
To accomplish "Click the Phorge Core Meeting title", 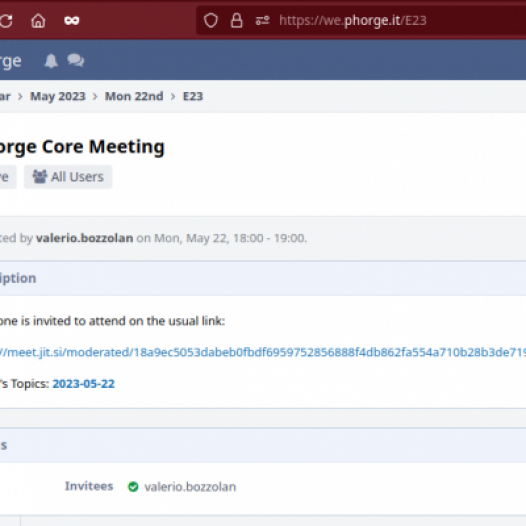I will click(82, 147).
